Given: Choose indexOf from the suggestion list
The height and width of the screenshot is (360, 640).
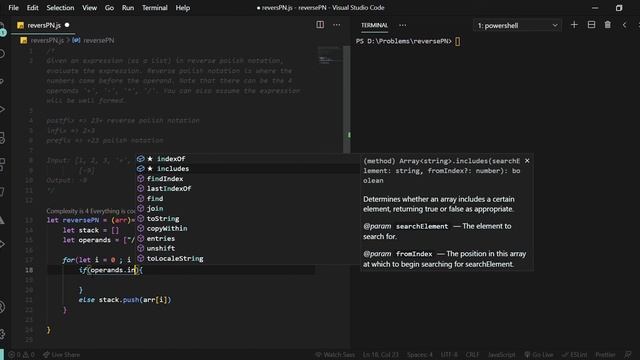Looking at the screenshot, I should click(247, 159).
